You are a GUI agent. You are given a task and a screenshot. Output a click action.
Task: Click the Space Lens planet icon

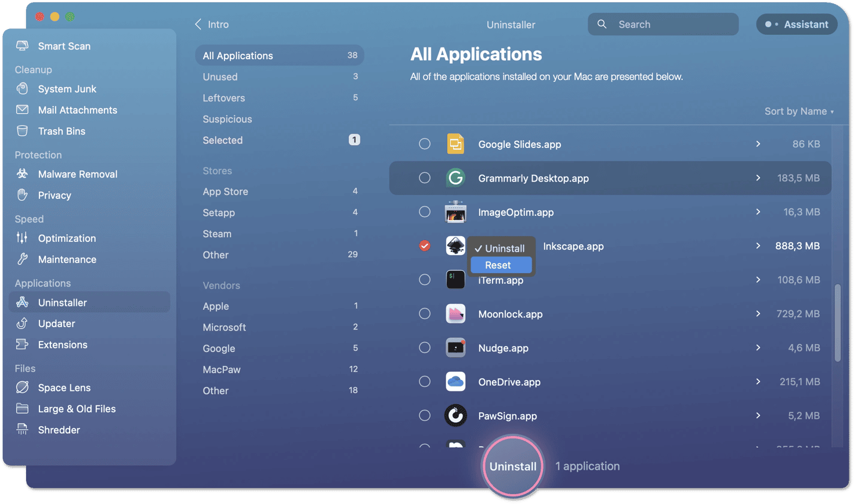22,387
